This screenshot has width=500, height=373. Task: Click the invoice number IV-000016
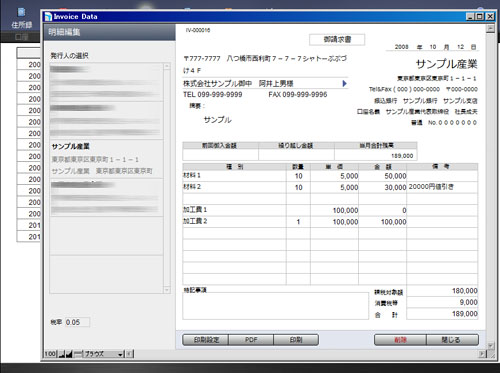click(x=198, y=30)
